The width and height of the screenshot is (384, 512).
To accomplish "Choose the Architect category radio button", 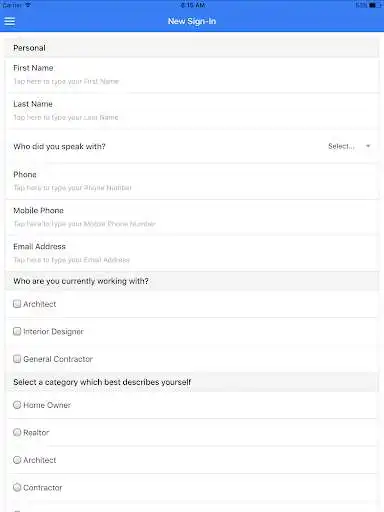I will (x=17, y=460).
